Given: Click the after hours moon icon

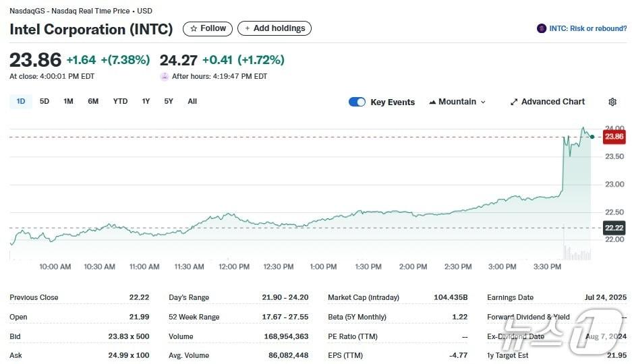Looking at the screenshot, I should point(164,76).
